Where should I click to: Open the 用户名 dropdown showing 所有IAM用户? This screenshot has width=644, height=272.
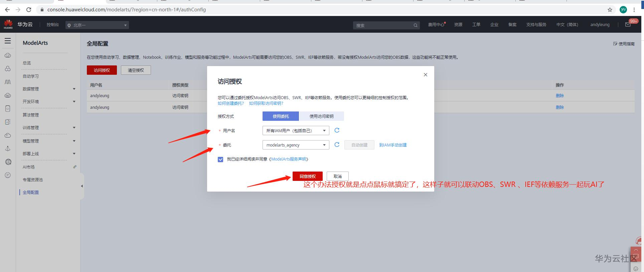pos(296,130)
